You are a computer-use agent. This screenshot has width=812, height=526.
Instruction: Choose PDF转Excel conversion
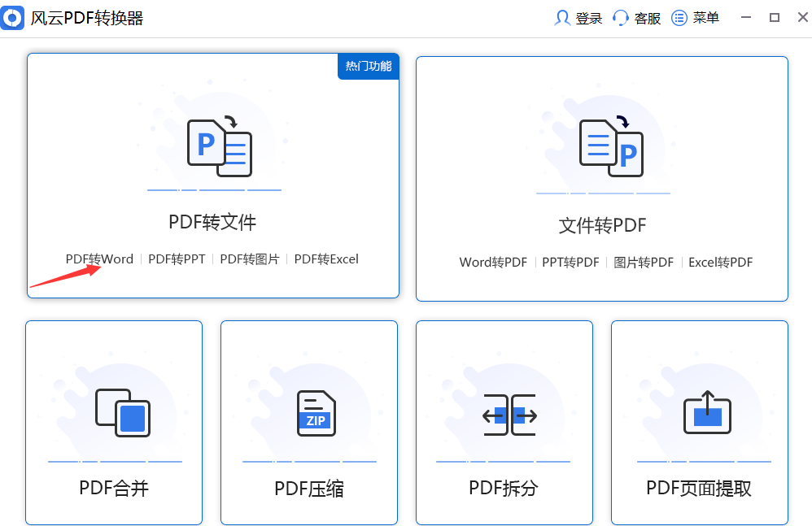point(326,259)
